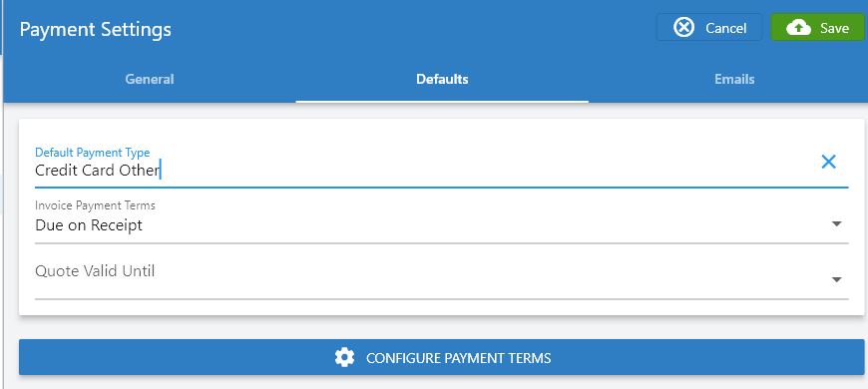
Task: Click the Default Payment Type label
Action: point(93,153)
